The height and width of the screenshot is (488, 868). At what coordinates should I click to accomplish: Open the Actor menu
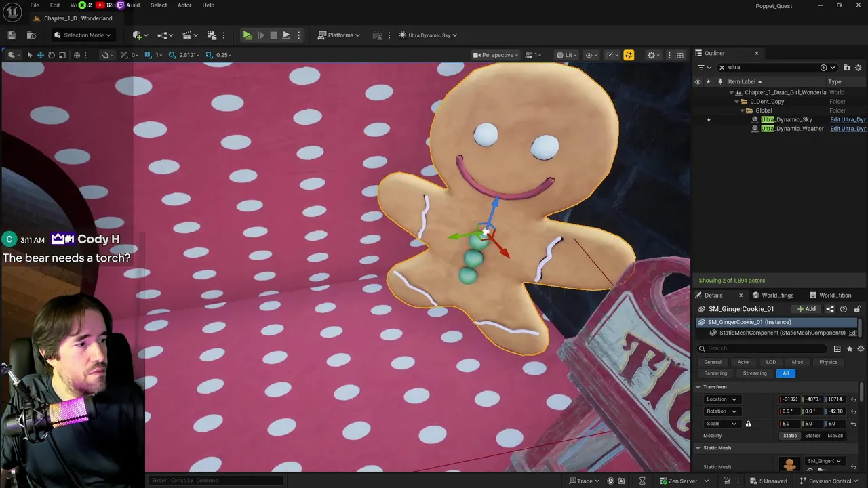tap(184, 5)
